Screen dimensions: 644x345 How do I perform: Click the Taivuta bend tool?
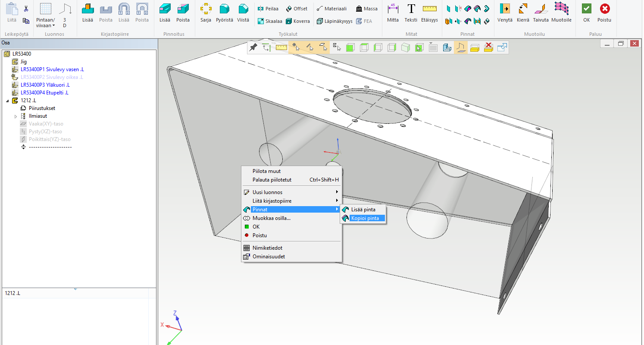pos(541,9)
